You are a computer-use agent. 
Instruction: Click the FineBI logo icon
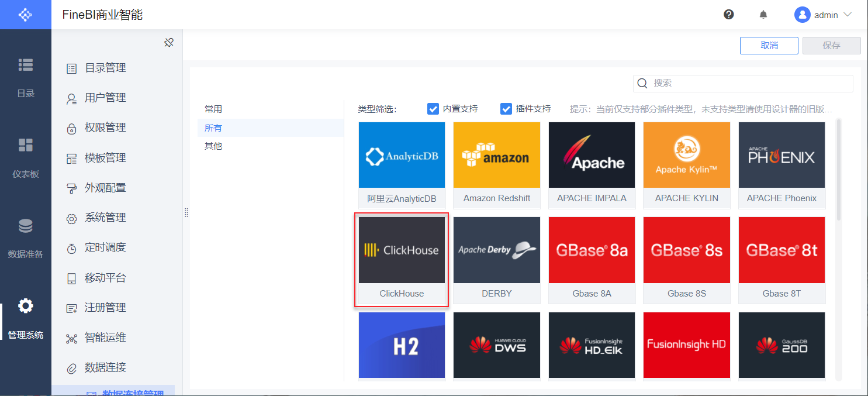pyautogui.click(x=25, y=15)
